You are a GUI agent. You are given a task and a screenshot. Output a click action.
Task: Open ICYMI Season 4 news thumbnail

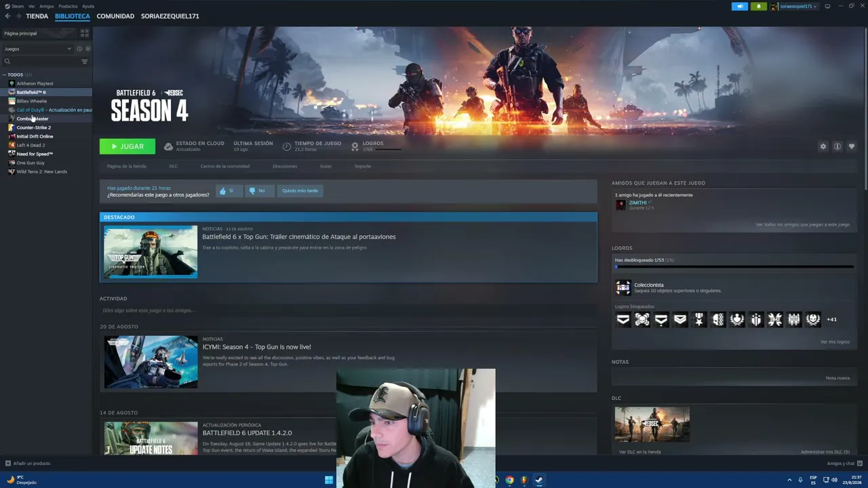(151, 362)
